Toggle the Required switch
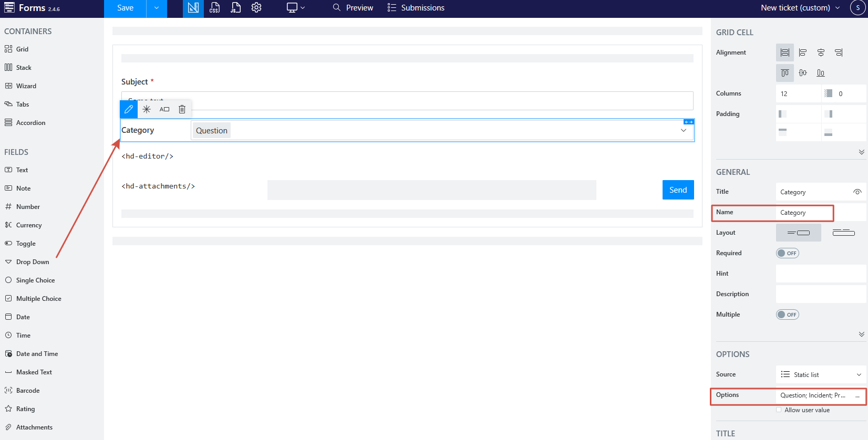The image size is (868, 440). pyautogui.click(x=787, y=253)
